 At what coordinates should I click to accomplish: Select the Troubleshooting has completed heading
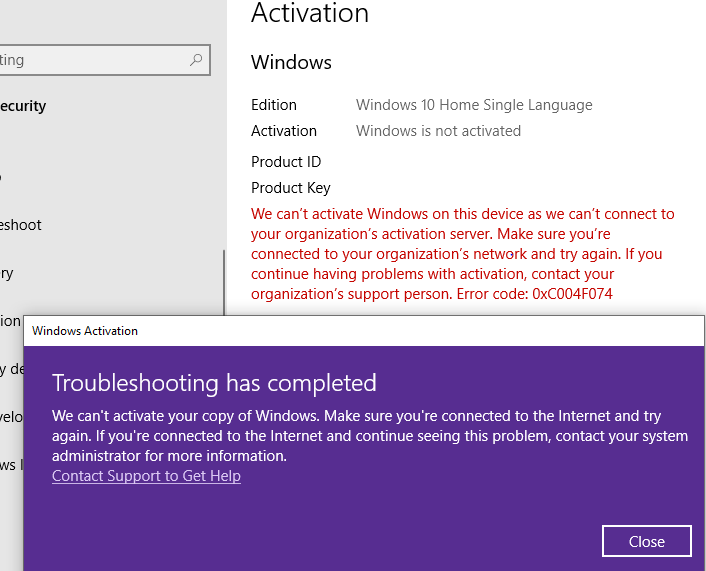(x=214, y=383)
